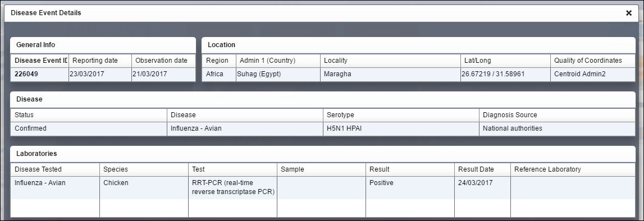Select the observation date 21/03/2017 cell

pos(164,74)
